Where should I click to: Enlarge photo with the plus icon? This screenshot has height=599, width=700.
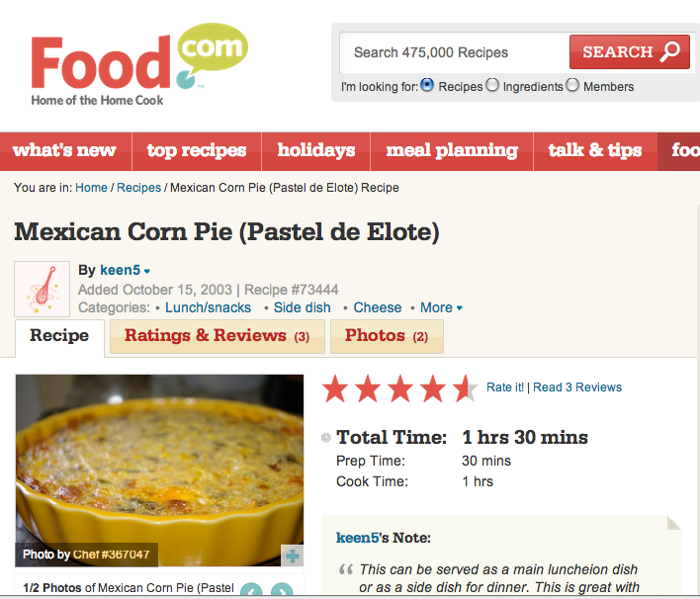click(292, 556)
